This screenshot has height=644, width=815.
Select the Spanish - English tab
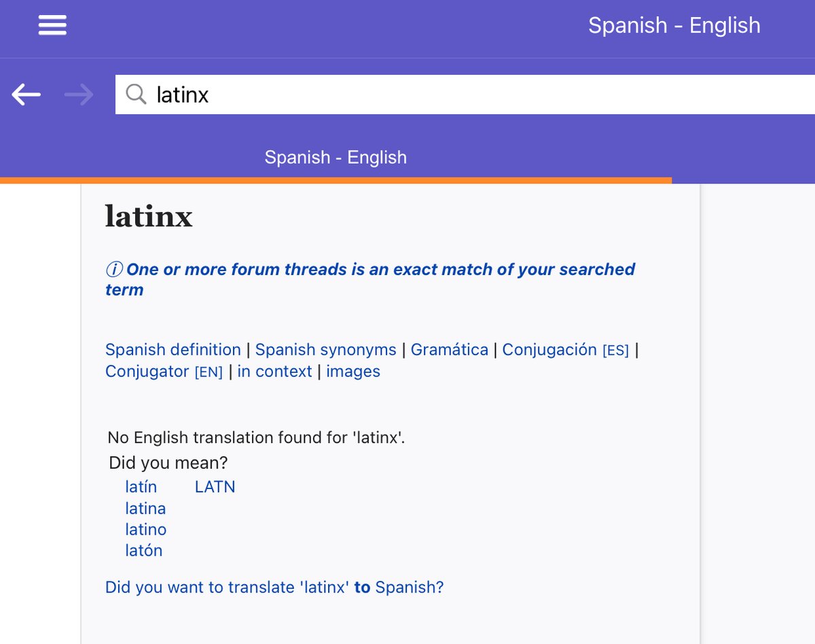(336, 158)
